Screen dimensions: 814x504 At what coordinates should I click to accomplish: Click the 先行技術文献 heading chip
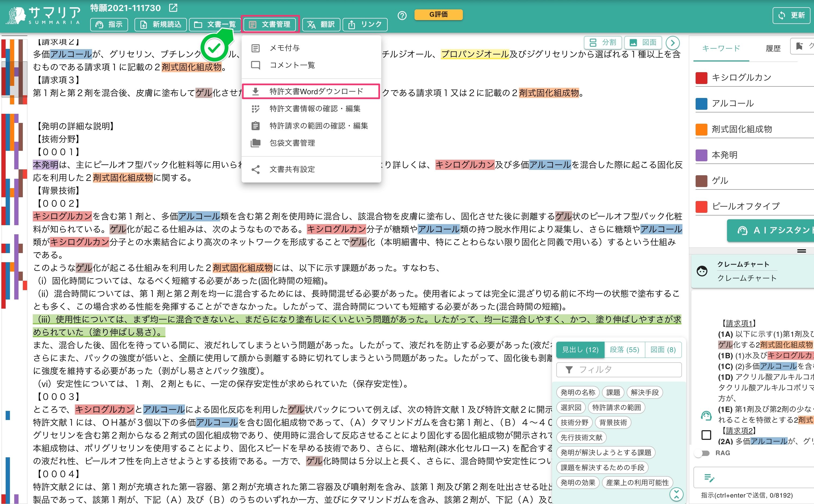coord(581,438)
